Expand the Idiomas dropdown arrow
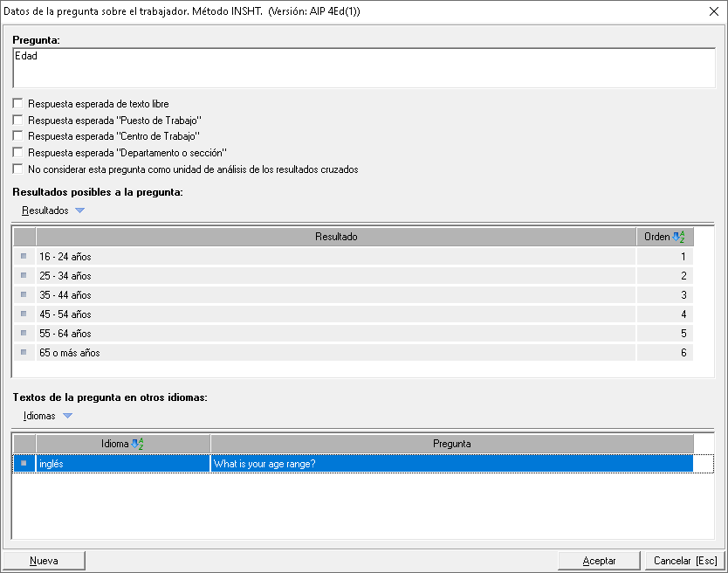The width and height of the screenshot is (728, 573). 67,416
